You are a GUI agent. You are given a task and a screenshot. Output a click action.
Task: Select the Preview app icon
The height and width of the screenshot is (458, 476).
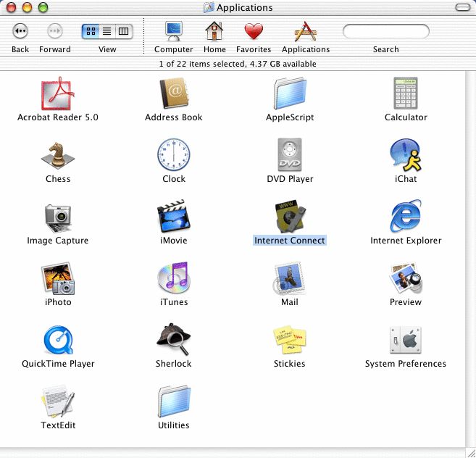coord(406,278)
